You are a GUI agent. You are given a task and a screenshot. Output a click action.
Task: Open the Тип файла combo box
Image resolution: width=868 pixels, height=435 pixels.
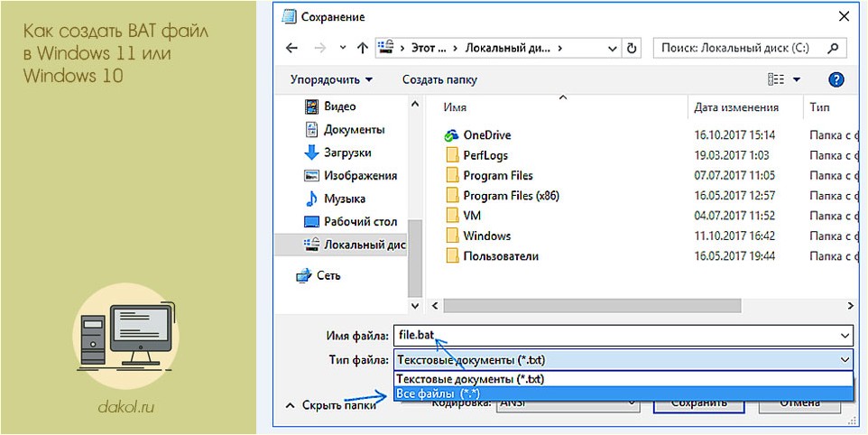[x=623, y=360]
